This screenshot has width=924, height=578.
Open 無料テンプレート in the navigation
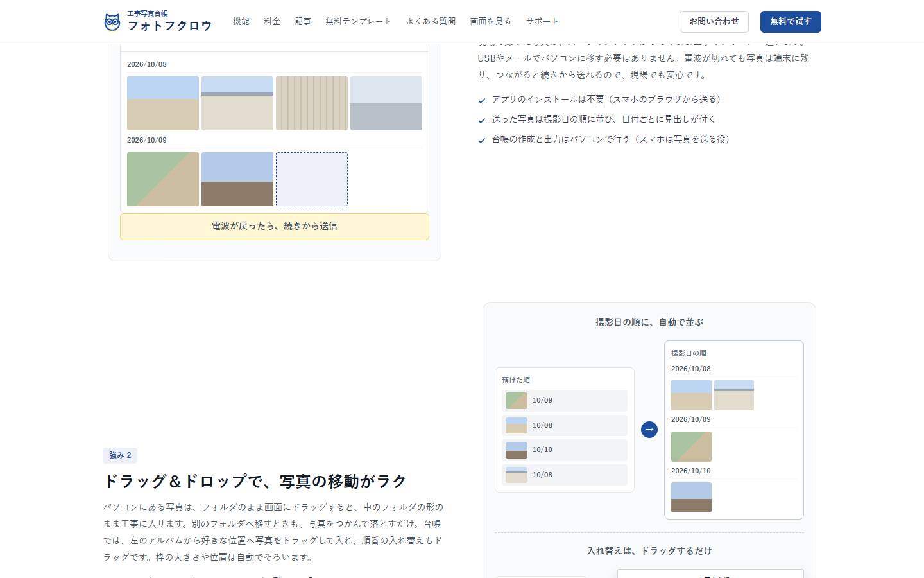pos(358,22)
